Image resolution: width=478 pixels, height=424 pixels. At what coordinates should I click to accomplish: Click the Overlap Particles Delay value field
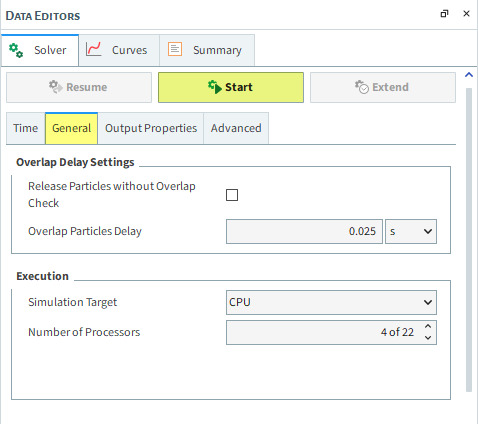[304, 231]
